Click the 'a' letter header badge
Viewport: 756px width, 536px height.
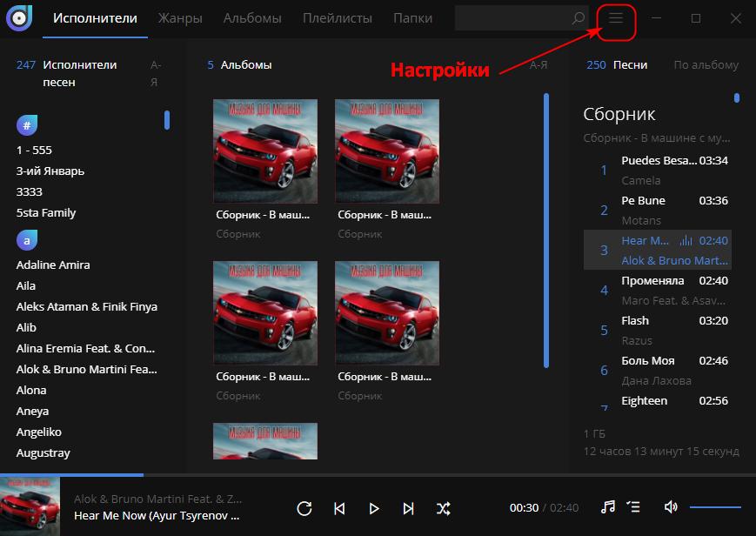27,240
